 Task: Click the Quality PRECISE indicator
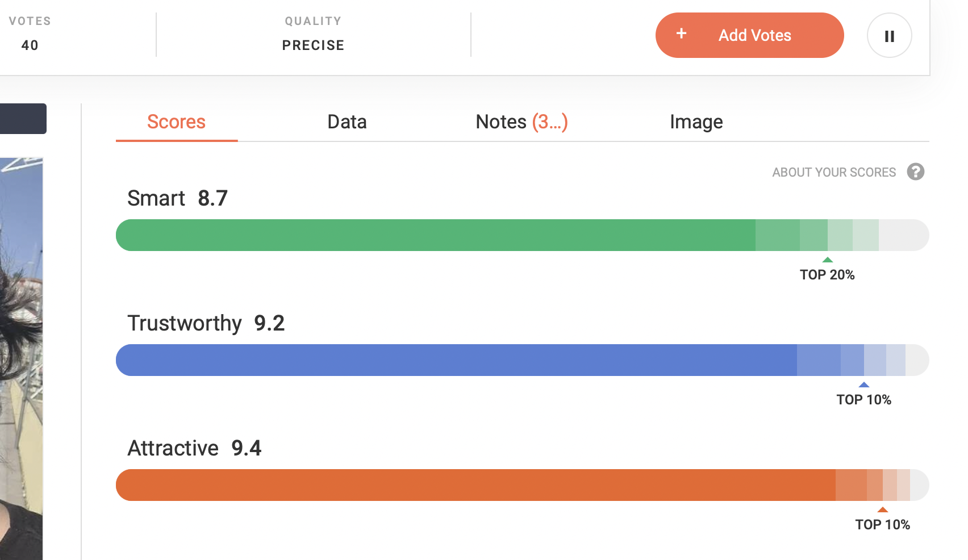coord(313,45)
